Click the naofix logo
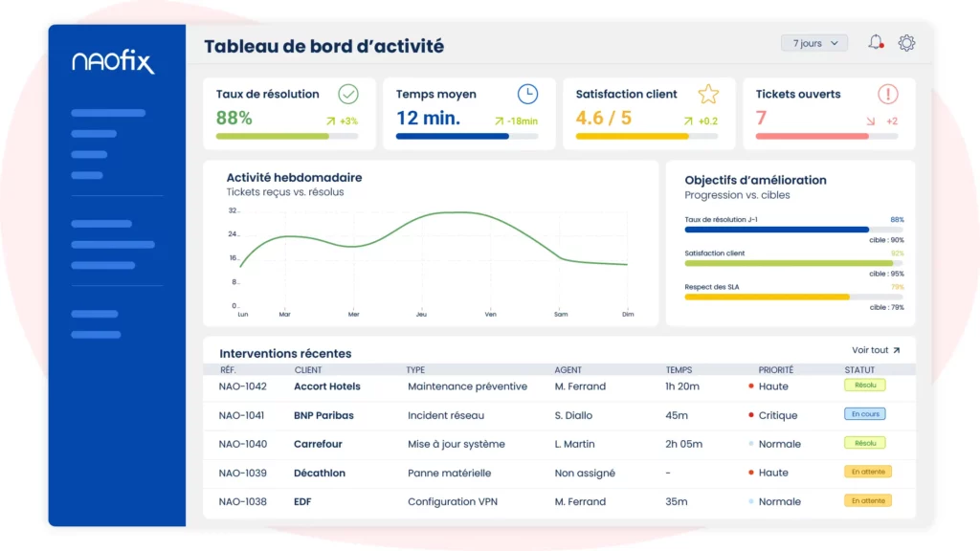Viewport: 980px width, 551px height. tap(113, 62)
